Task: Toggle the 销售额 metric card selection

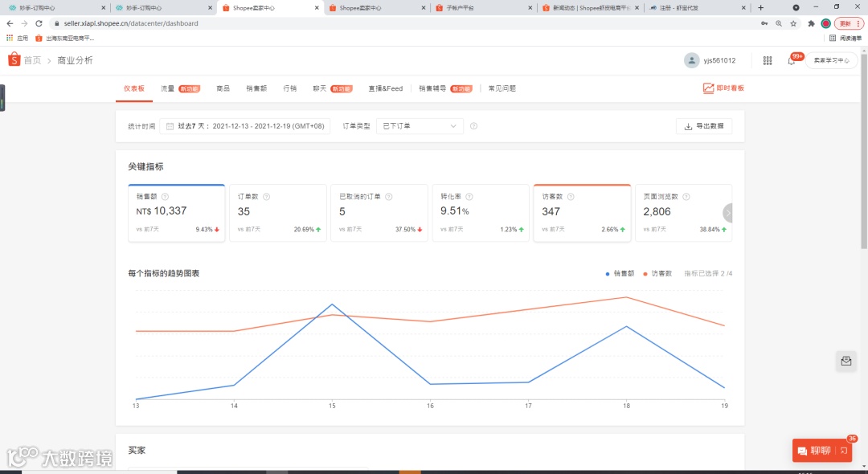Action: pos(177,213)
